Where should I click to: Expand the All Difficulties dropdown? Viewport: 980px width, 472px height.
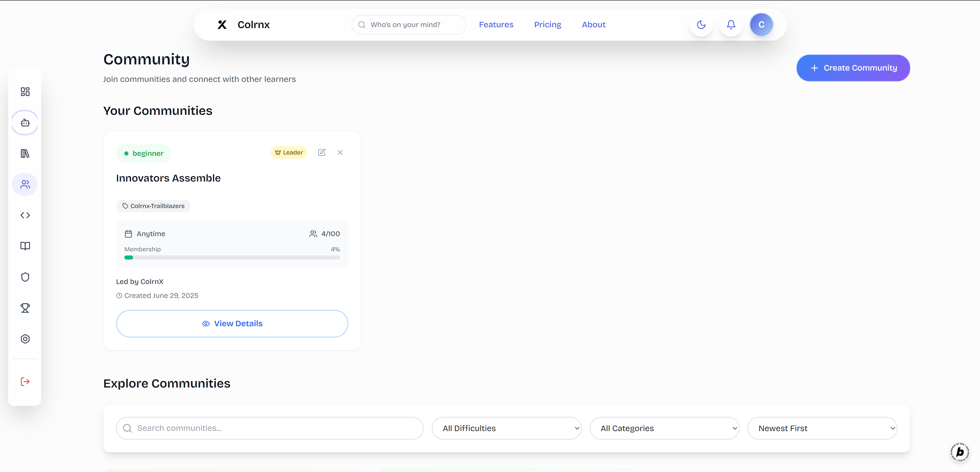point(506,428)
